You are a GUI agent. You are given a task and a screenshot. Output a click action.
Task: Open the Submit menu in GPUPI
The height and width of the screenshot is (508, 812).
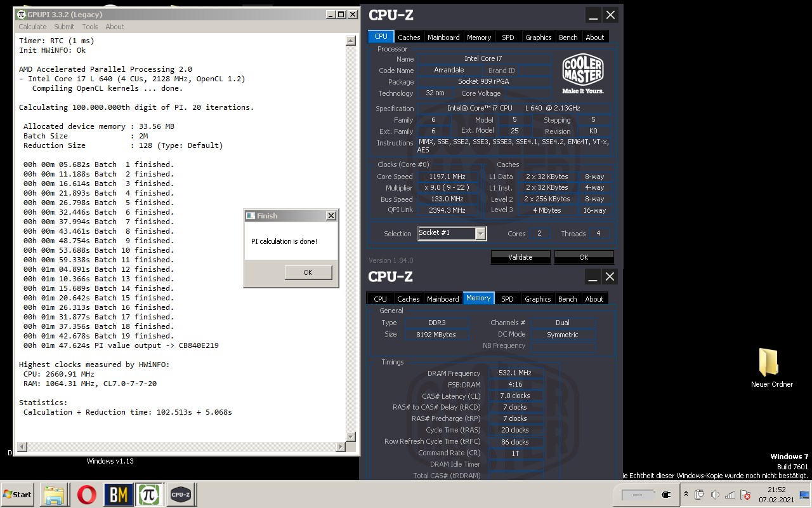click(x=64, y=27)
